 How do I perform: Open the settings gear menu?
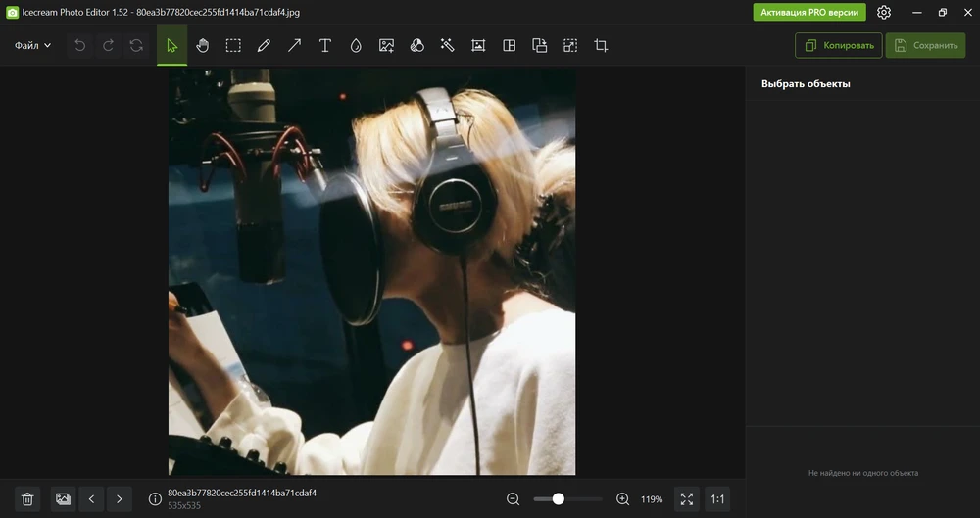(x=884, y=13)
